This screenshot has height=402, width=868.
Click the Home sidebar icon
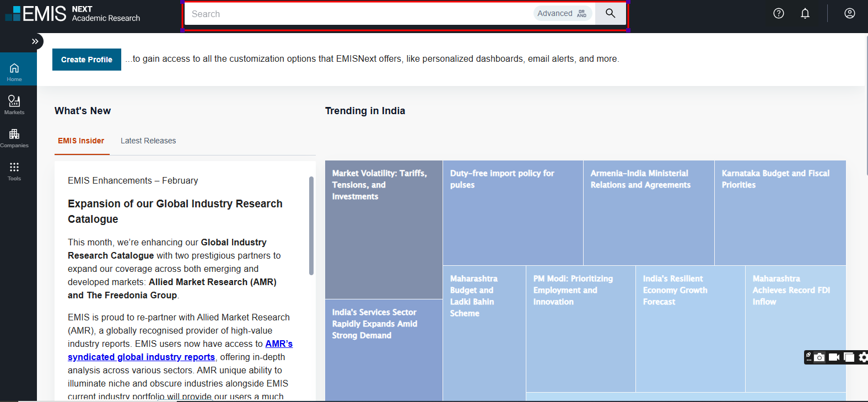tap(14, 71)
